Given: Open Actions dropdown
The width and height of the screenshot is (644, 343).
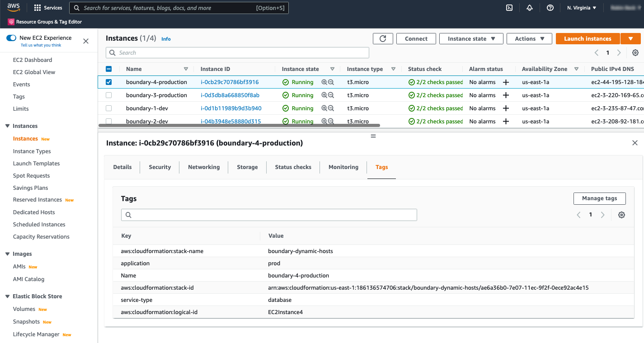Looking at the screenshot, I should click(529, 39).
